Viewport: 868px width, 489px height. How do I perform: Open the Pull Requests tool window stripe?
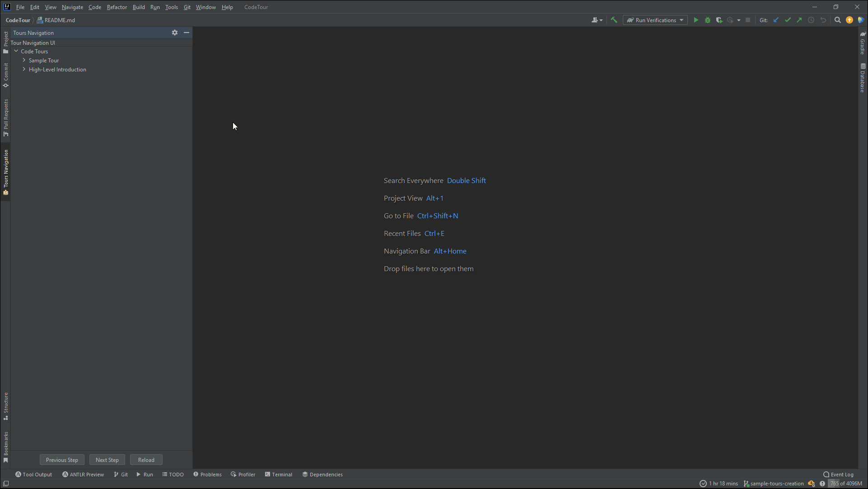[x=5, y=118]
